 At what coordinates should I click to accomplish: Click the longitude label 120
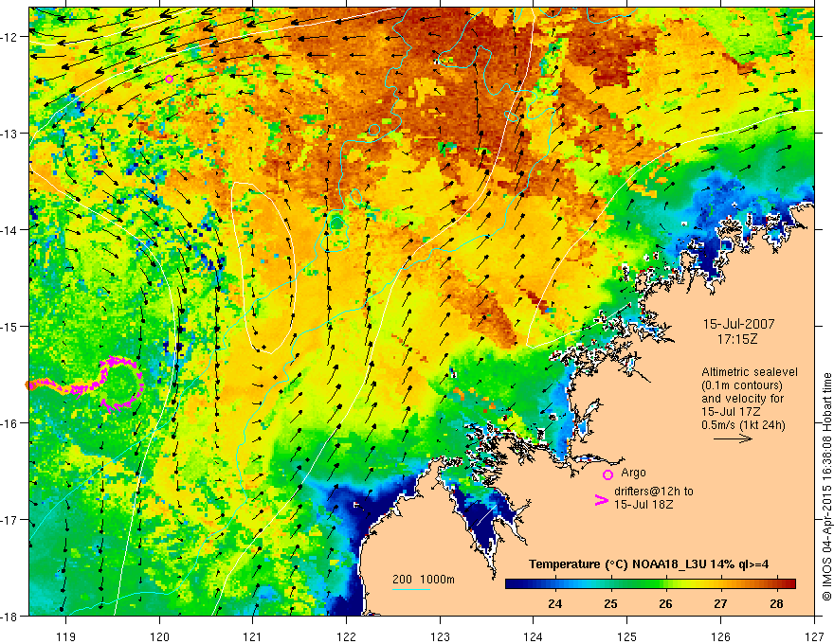[159, 636]
